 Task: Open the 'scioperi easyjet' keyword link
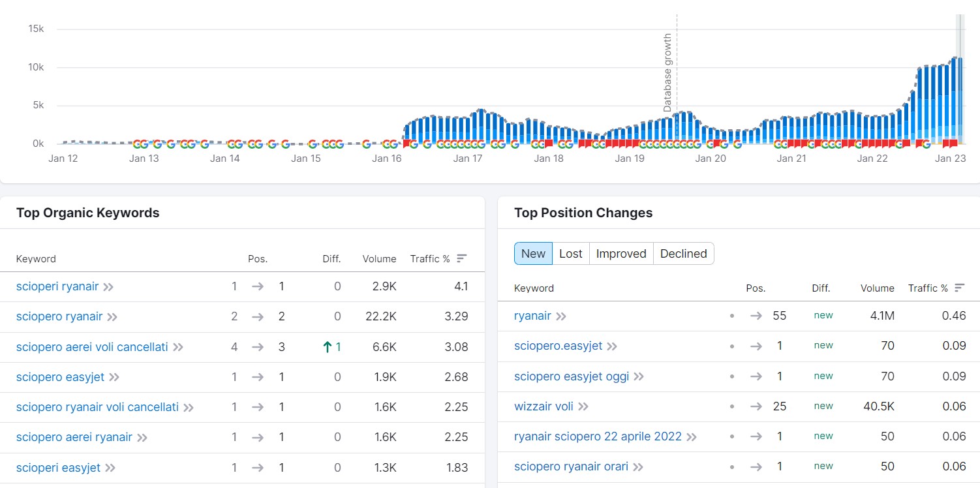click(59, 468)
